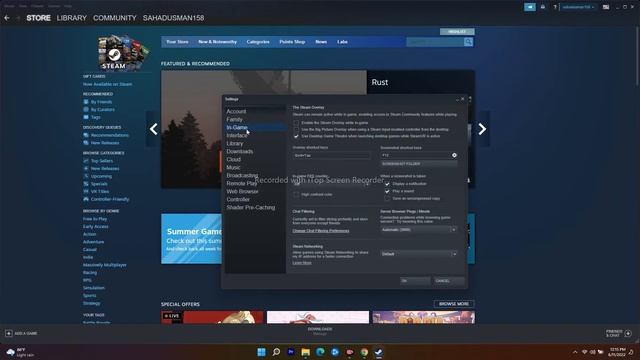Open Categories in the store menu bar

[x=258, y=42]
